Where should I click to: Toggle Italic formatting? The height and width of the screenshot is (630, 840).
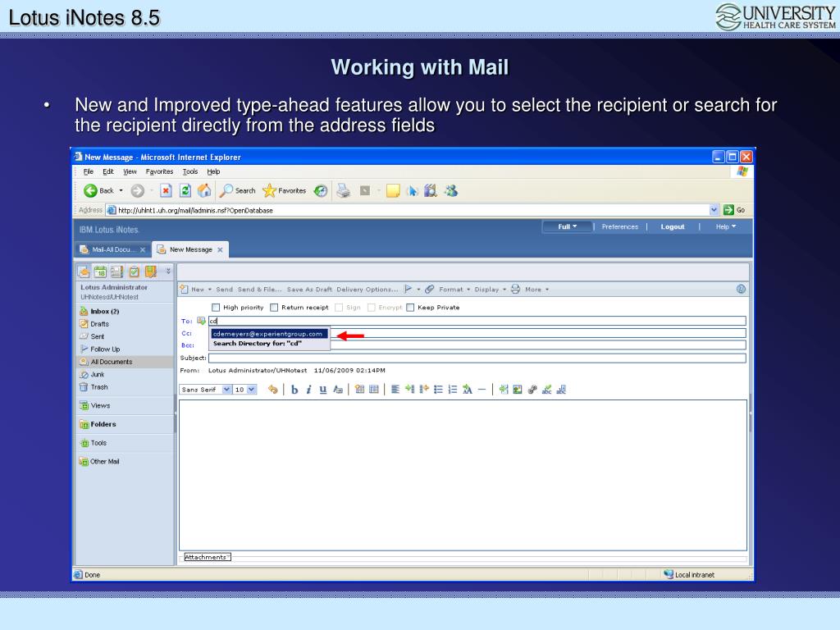click(x=308, y=390)
